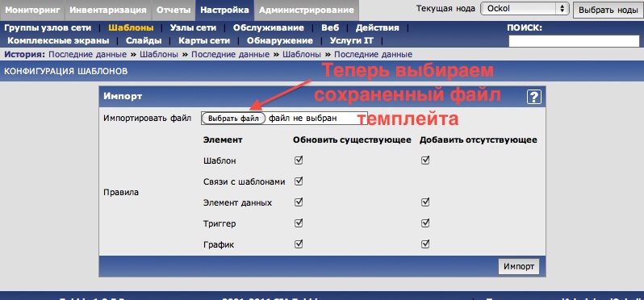This screenshot has width=644, height=300.
Task: Go to Обнаружение submenu
Action: click(x=280, y=40)
